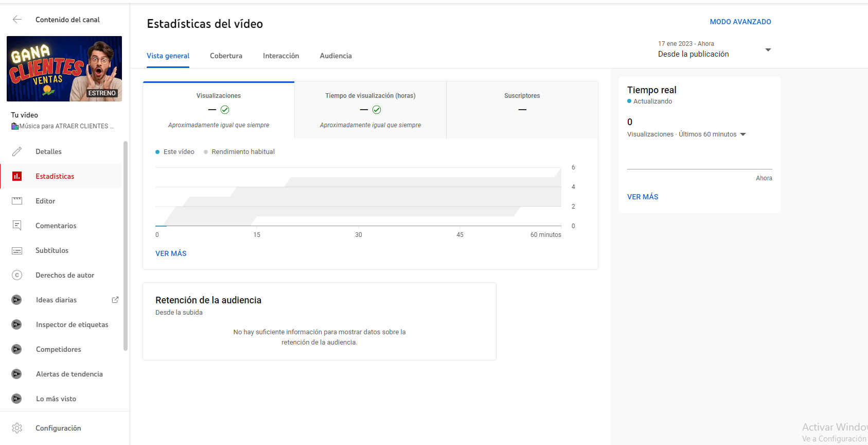Open the Comentarios menu item

61,226
